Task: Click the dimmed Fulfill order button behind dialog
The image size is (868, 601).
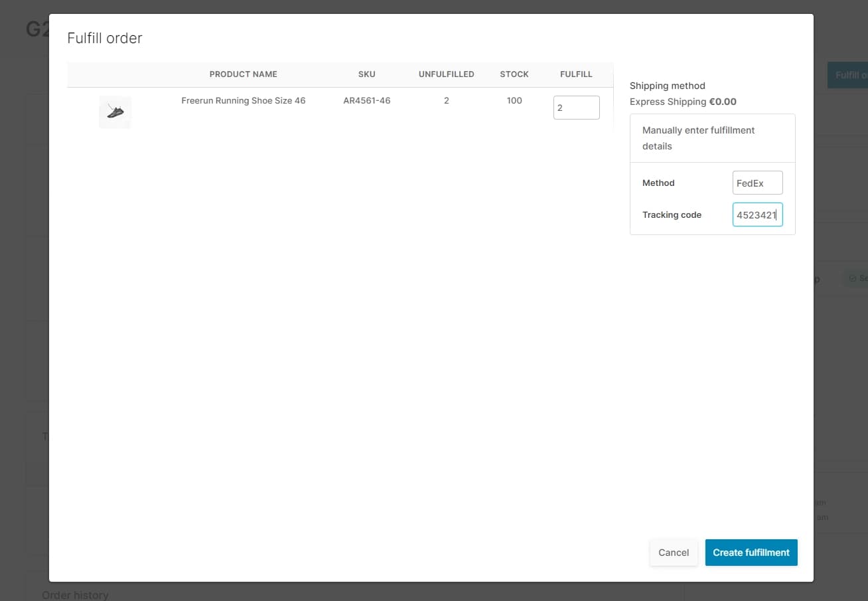Action: (848, 75)
